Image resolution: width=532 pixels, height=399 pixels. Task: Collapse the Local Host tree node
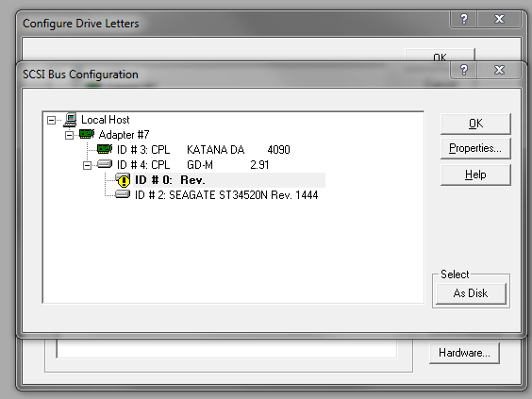(51, 120)
